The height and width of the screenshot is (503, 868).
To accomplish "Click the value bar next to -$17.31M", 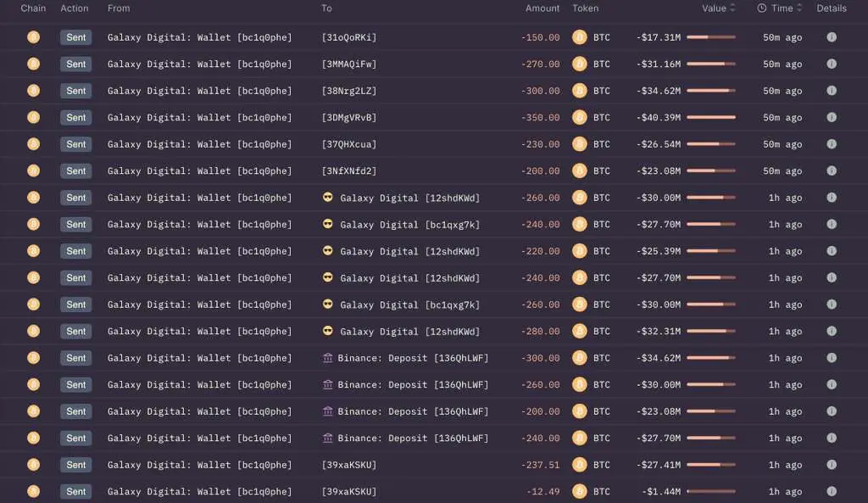I will pyautogui.click(x=711, y=37).
